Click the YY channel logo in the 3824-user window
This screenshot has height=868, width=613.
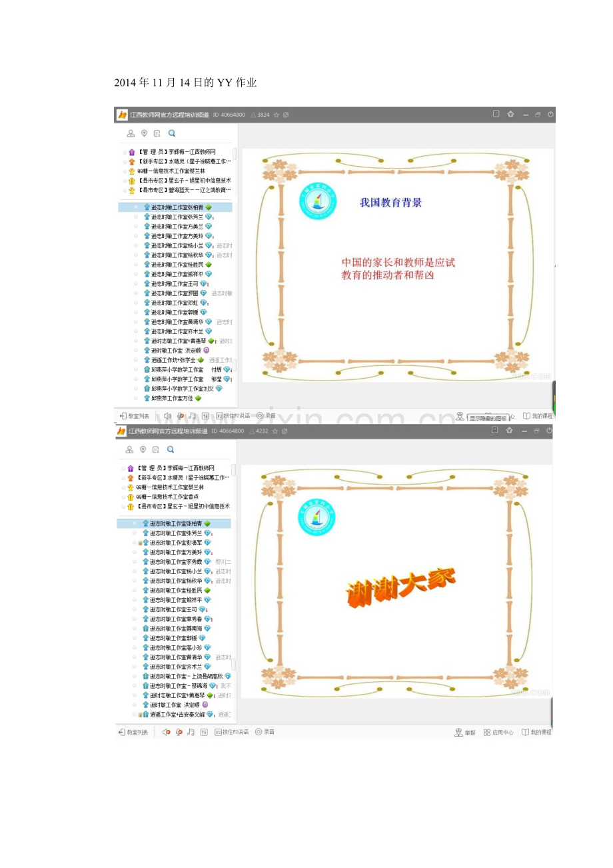tap(122, 115)
